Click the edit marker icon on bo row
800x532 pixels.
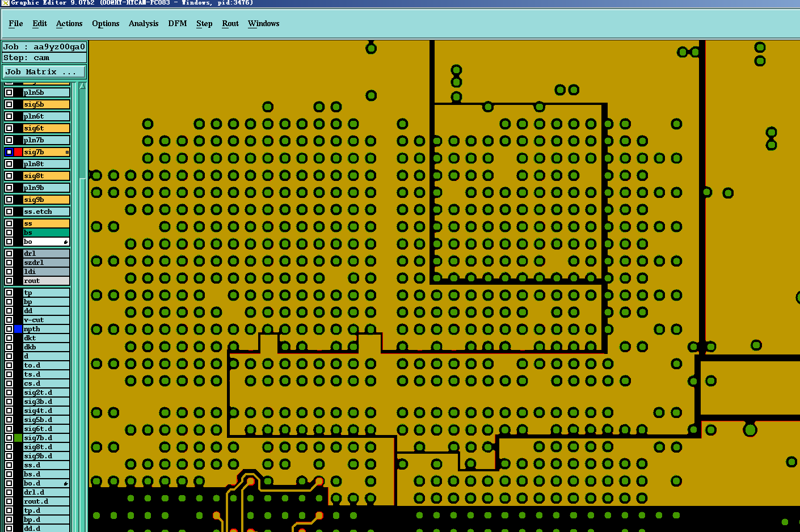[x=66, y=242]
